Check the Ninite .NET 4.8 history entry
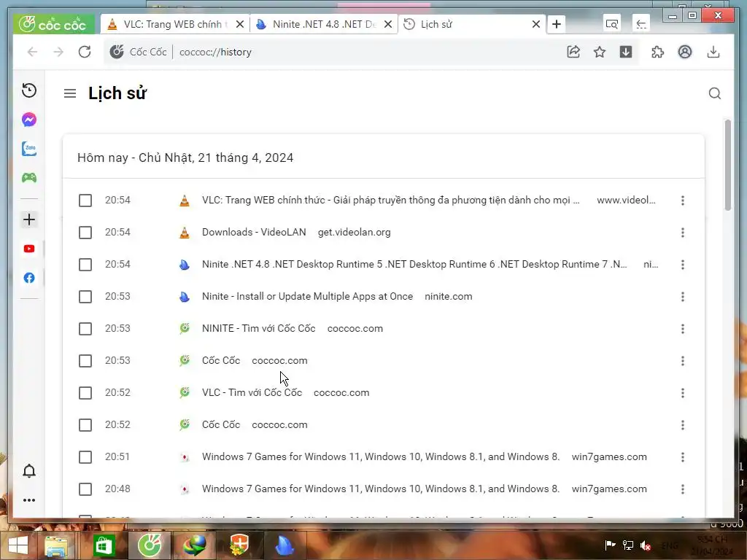 pos(85,264)
